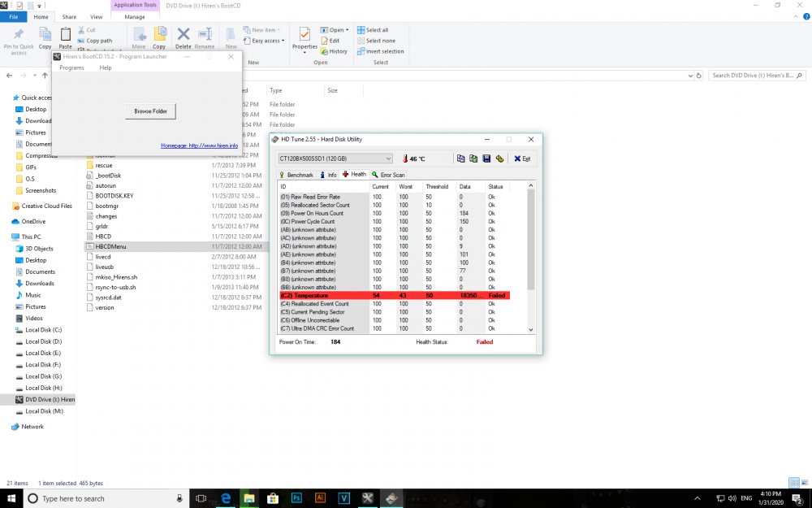Open Microsoft Edge from the taskbar

point(226,499)
